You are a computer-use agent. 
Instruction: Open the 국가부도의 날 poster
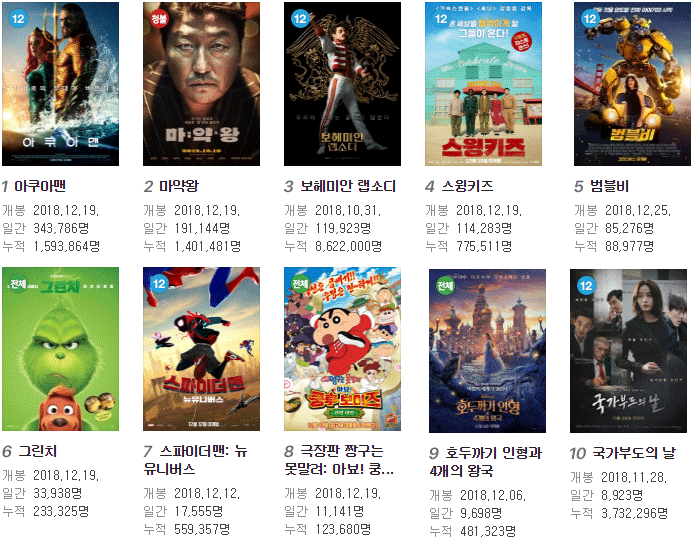pos(628,351)
